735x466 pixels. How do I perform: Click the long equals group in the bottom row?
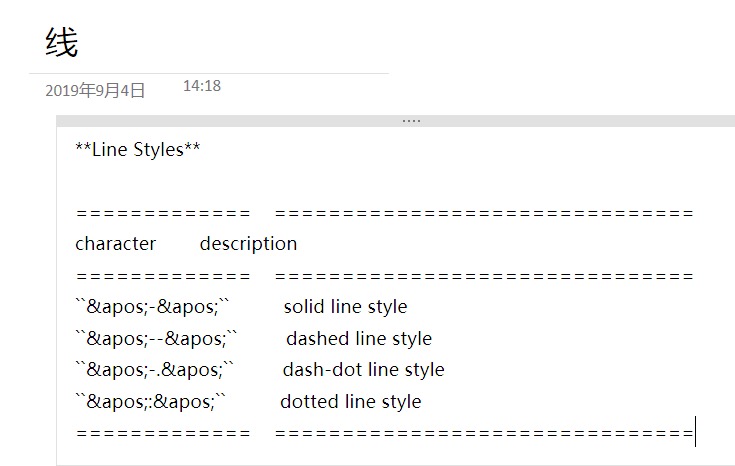[x=483, y=433]
